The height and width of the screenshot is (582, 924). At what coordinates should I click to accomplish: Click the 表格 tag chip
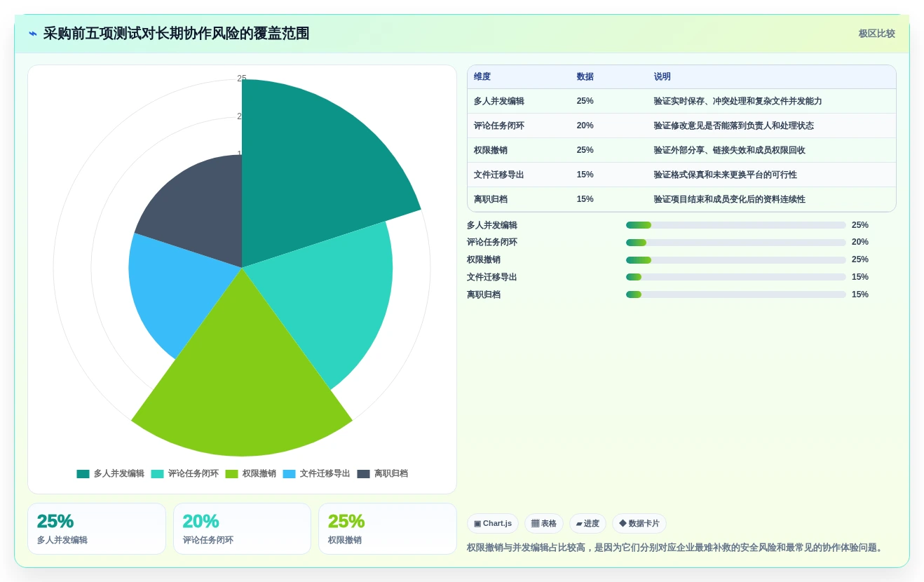(544, 524)
